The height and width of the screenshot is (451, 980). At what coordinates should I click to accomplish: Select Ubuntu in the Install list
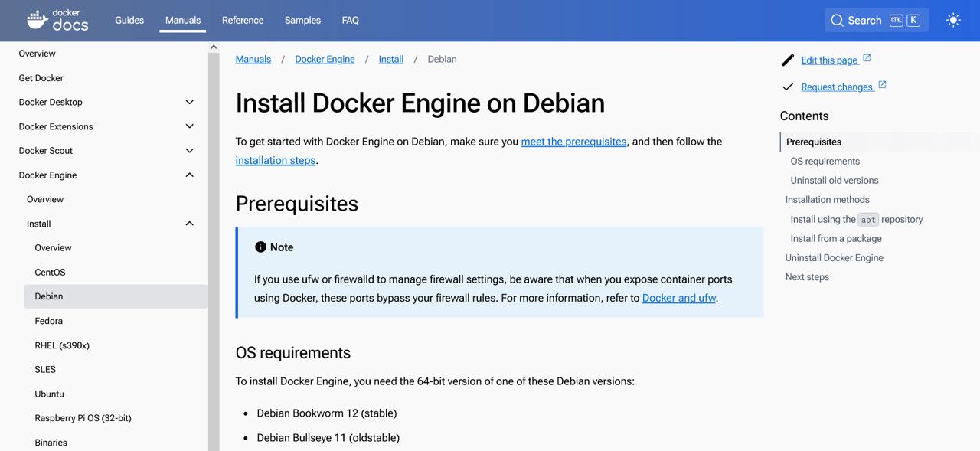[x=50, y=394]
